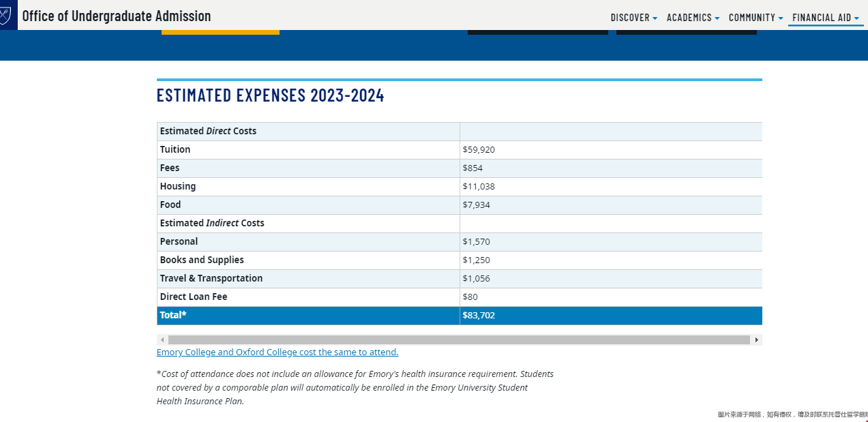Select the Total* row label

click(x=173, y=315)
